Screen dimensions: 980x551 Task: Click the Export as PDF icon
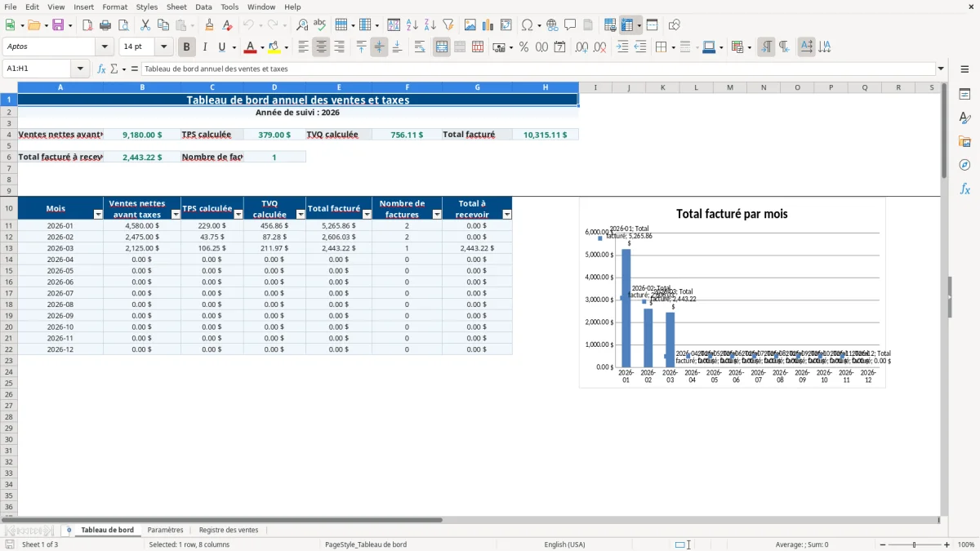(x=87, y=25)
